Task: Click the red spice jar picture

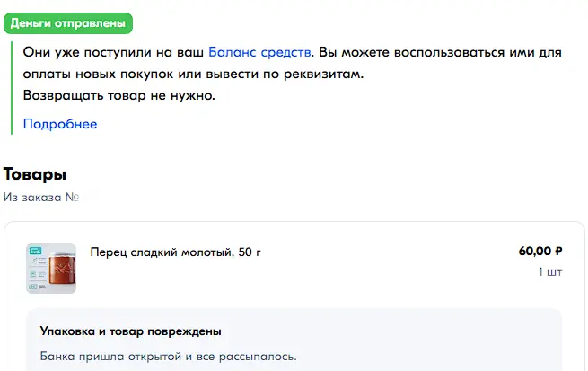Action: click(62, 269)
